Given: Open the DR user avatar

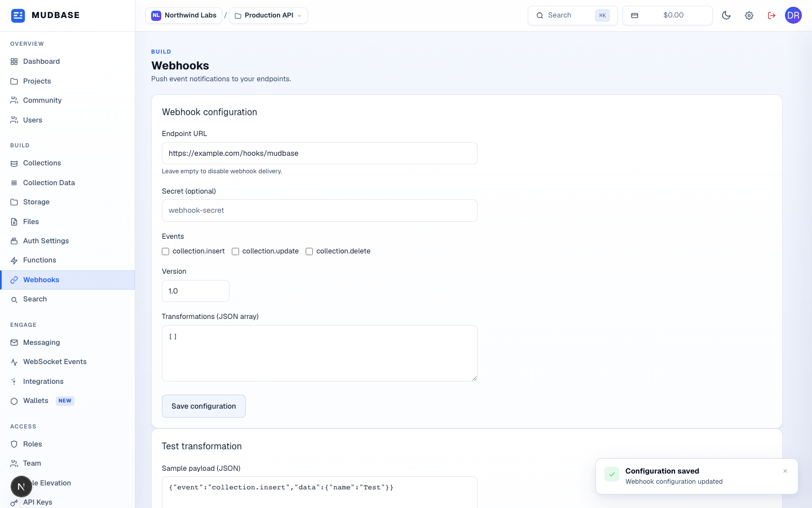Looking at the screenshot, I should point(793,15).
